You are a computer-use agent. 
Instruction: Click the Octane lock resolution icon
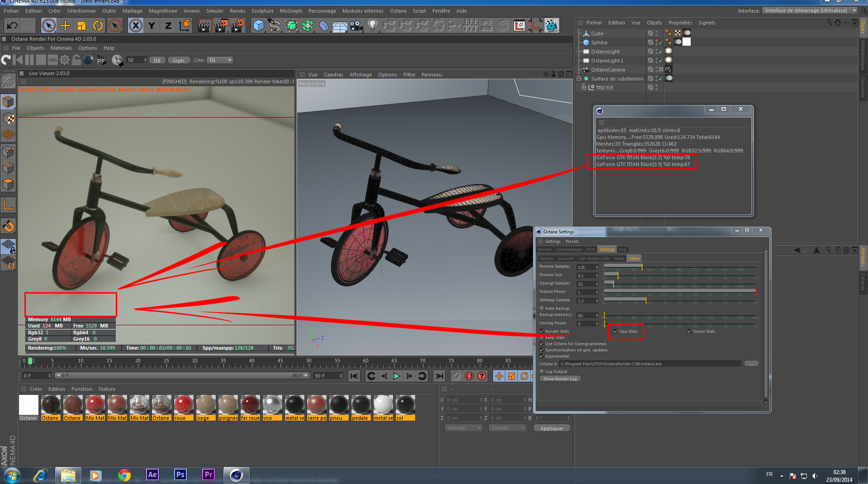click(x=76, y=60)
